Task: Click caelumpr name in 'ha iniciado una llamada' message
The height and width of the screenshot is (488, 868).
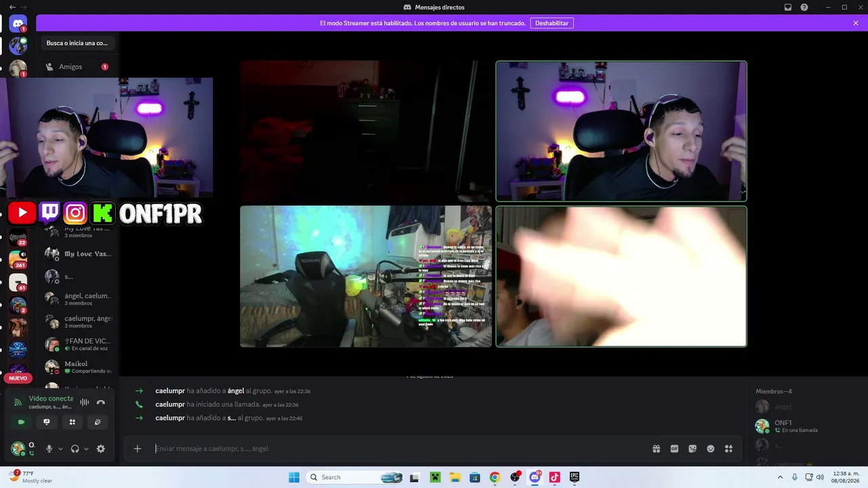Action: coord(170,405)
